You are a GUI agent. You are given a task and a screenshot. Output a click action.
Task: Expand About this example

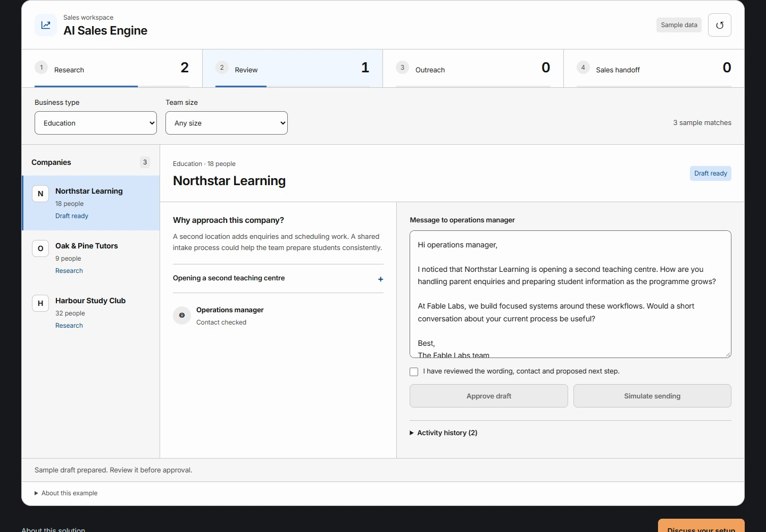tap(66, 493)
